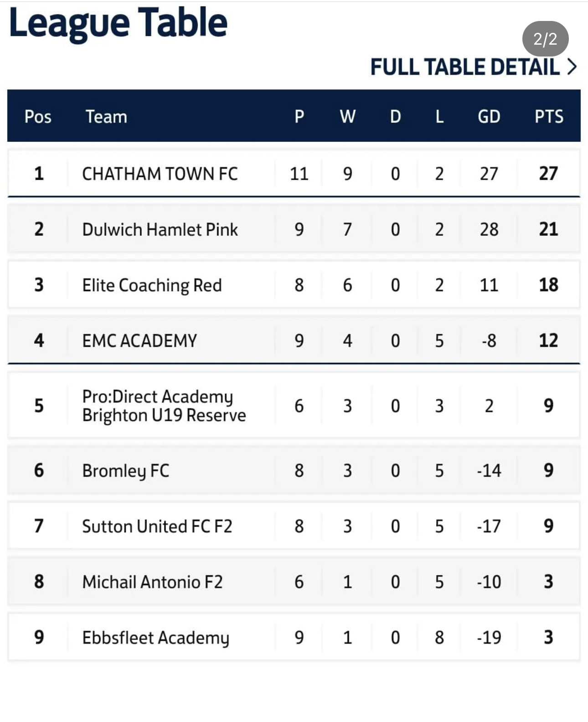Select the Ebbsfleet Academy team
The height and width of the screenshot is (722, 588).
155,638
